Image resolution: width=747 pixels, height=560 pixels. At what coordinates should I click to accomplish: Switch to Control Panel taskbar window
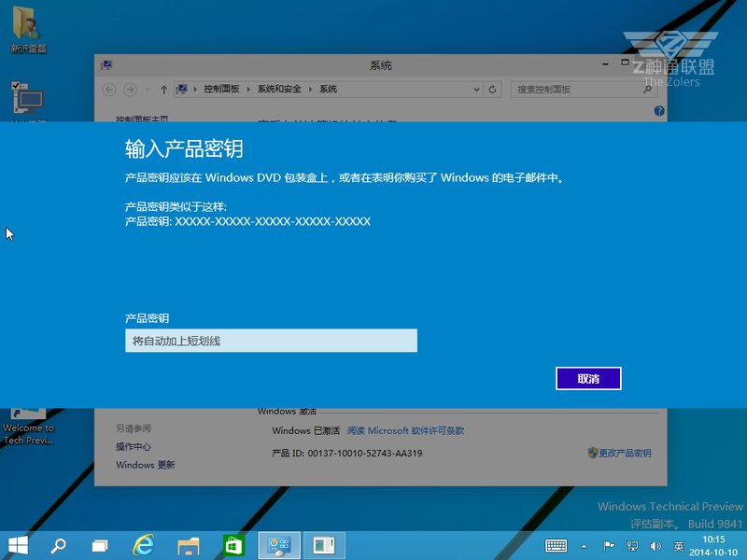(279, 545)
